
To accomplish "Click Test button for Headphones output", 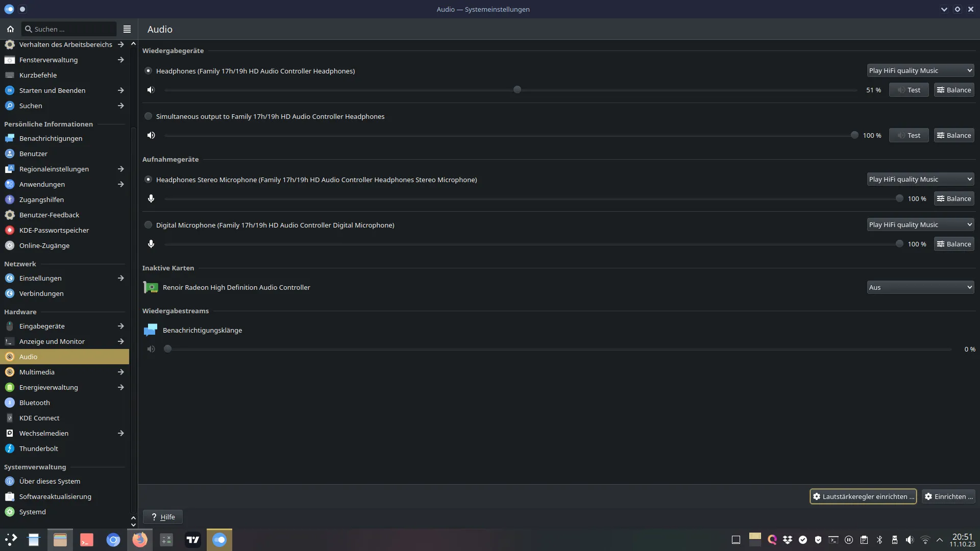I will (x=909, y=90).
